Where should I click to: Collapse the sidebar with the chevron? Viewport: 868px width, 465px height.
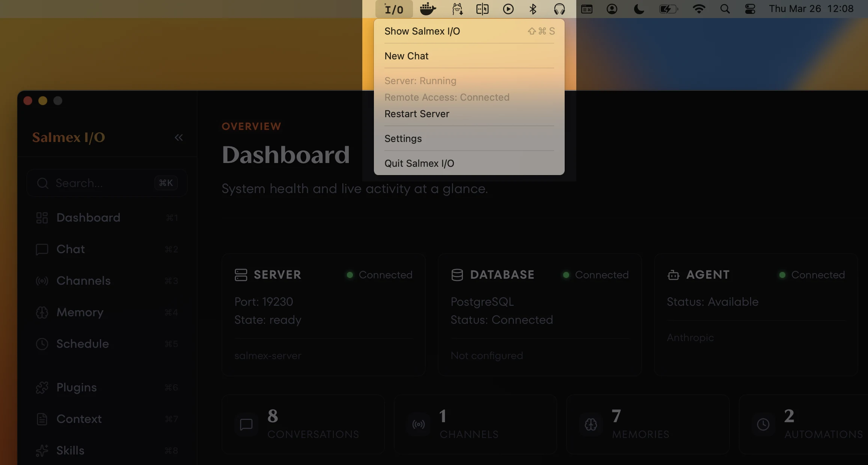point(179,137)
